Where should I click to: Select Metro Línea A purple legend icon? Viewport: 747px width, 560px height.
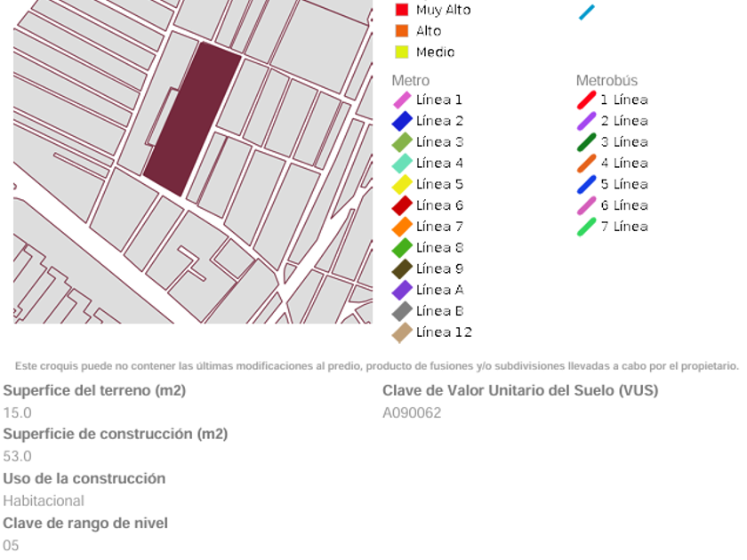coord(402,290)
